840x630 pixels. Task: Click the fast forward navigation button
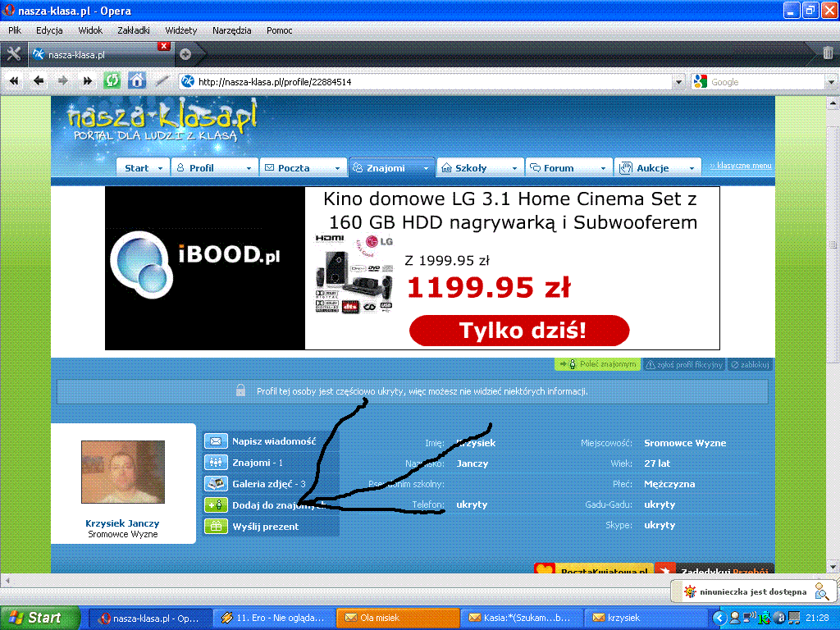coord(87,81)
